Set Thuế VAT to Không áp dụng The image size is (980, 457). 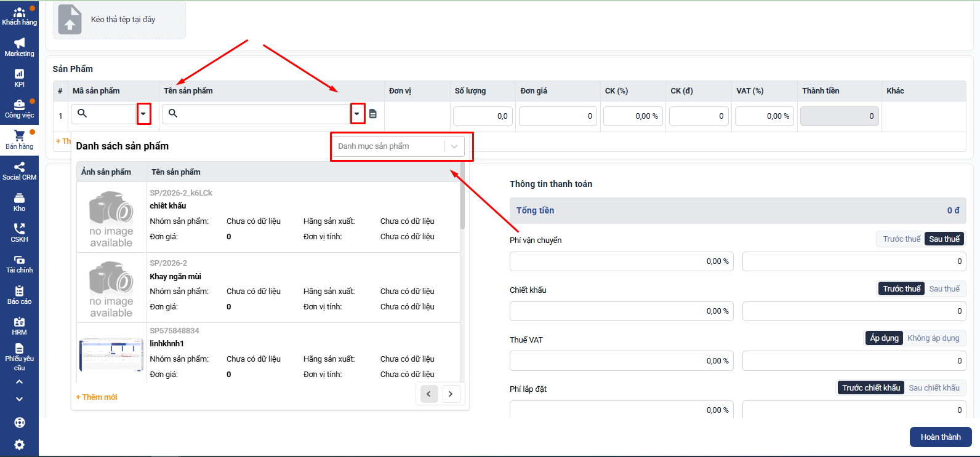[x=933, y=338]
